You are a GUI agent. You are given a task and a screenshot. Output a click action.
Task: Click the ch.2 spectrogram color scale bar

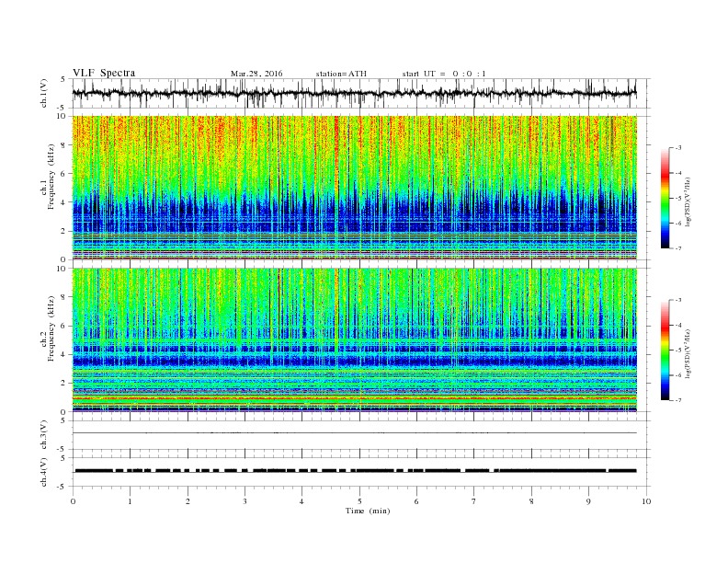[x=665, y=350]
